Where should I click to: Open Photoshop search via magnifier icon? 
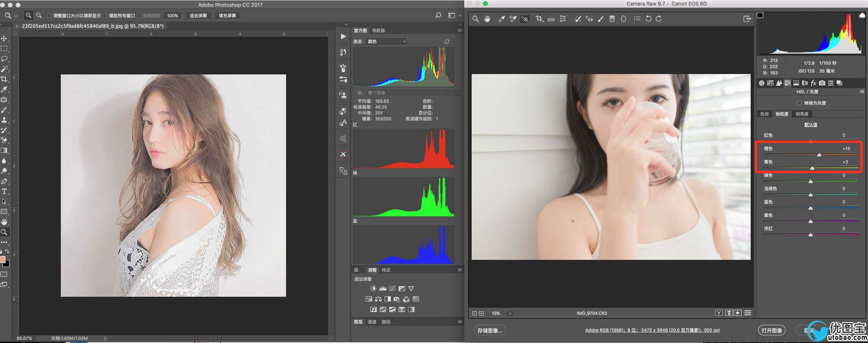pos(438,16)
